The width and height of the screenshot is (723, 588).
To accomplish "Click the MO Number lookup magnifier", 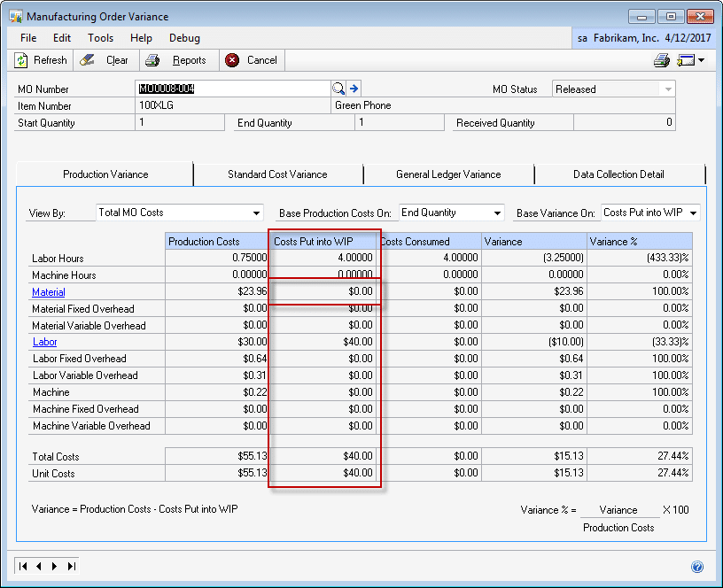I will coord(338,89).
